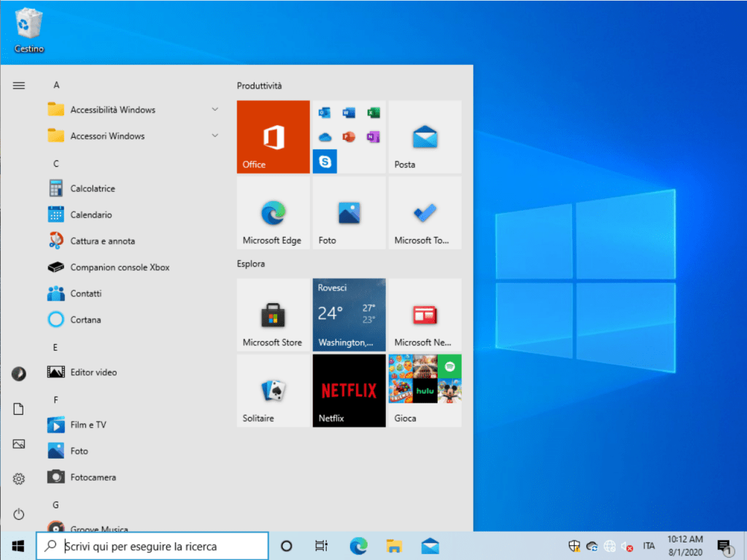Launch PowerPoint from the Office apps tile
Viewport: 747px width, 560px height.
(349, 137)
